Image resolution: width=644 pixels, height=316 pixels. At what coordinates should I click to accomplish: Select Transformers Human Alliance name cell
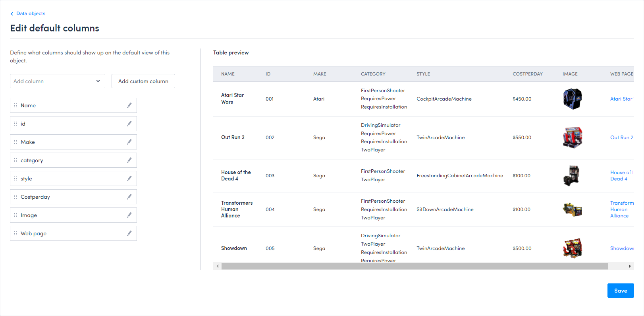point(237,209)
